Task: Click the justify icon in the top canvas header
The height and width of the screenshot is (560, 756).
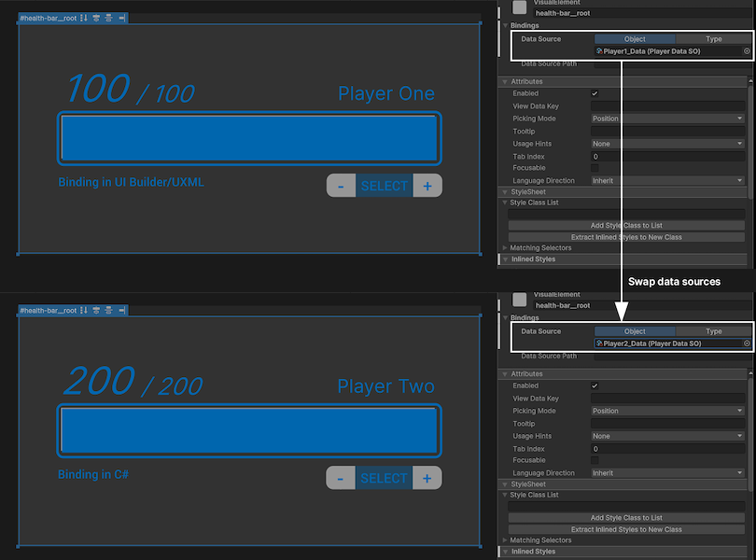Action: [x=109, y=18]
